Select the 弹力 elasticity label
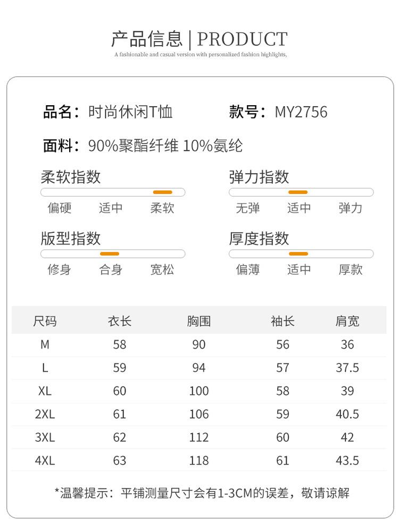The height and width of the screenshot is (532, 399). click(351, 208)
